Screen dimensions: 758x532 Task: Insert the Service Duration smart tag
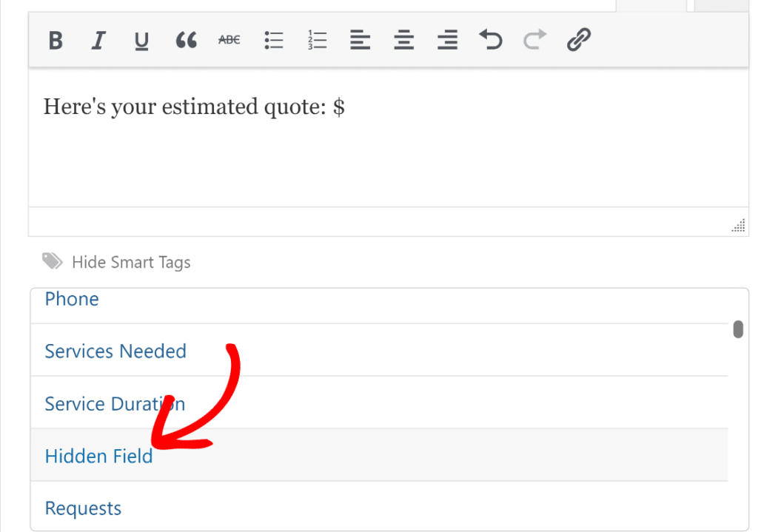tap(115, 404)
